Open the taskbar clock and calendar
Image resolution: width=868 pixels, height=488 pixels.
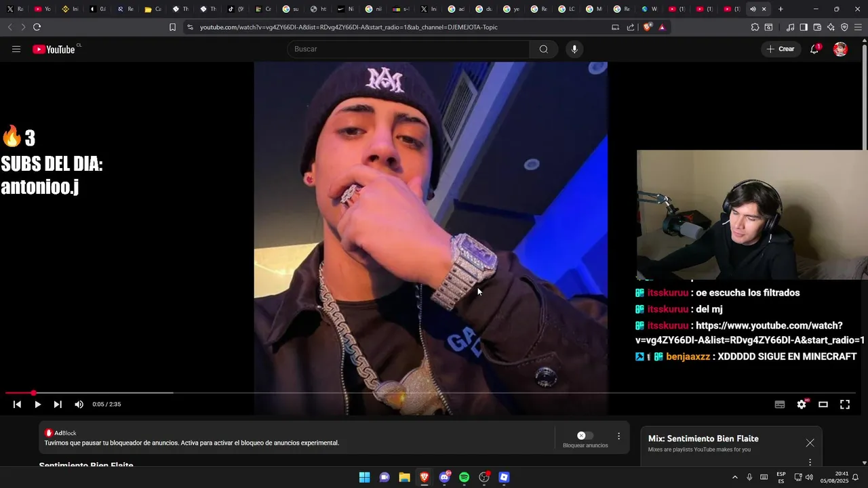[x=834, y=477]
